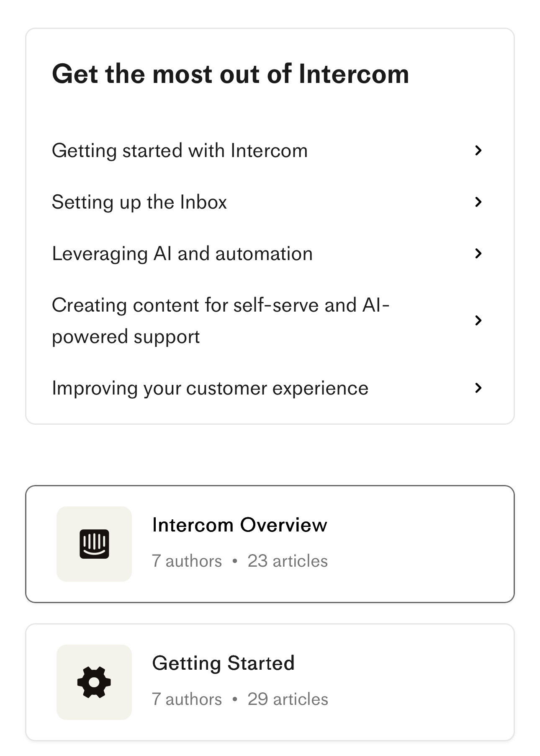Open the Getting started with Intercom link
The height and width of the screenshot is (756, 540).
(x=180, y=151)
